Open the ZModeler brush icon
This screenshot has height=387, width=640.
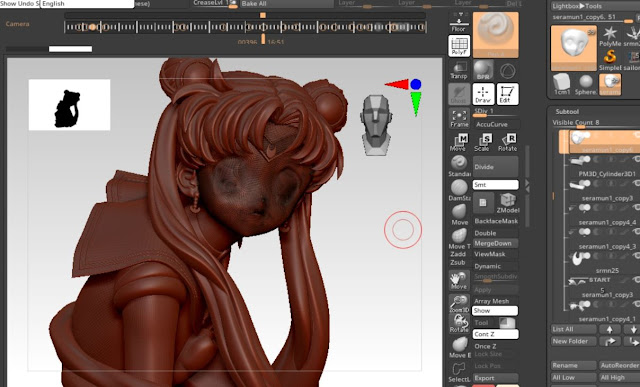(508, 203)
